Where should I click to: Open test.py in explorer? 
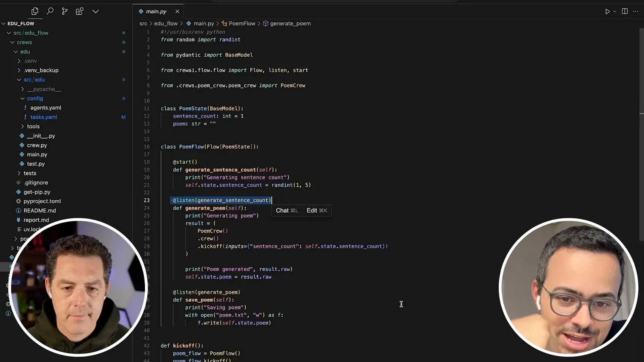tap(35, 164)
